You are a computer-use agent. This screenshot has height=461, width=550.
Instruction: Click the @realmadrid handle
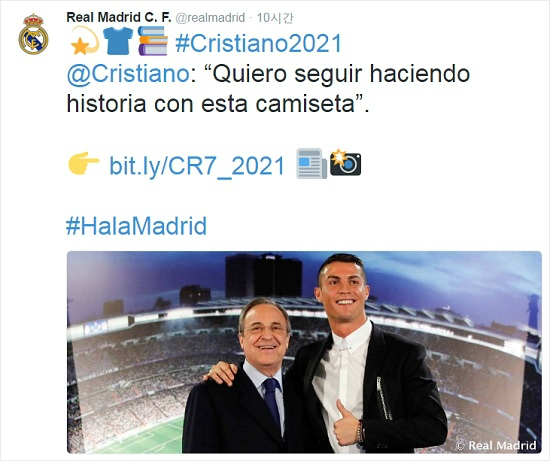pyautogui.click(x=210, y=18)
